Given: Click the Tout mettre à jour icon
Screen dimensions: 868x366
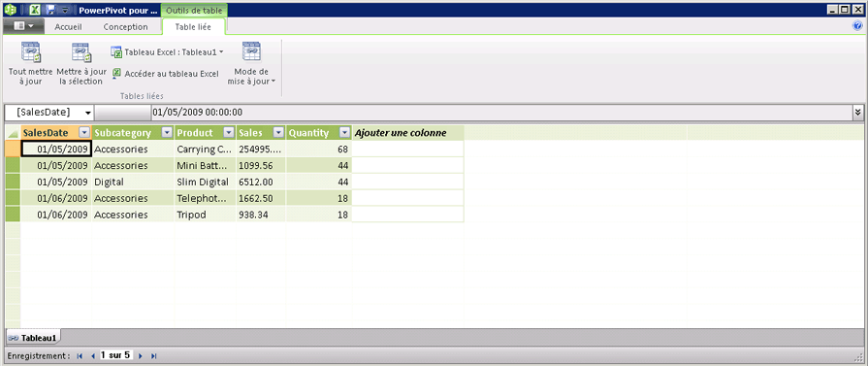Looking at the screenshot, I should [x=30, y=51].
